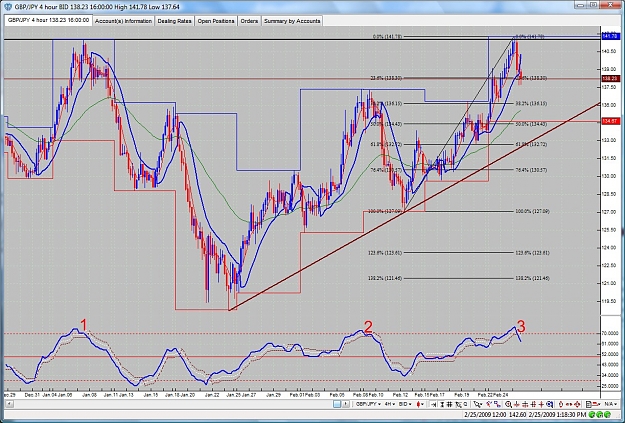Open the BID price type dropdown
625x423 pixels.
tap(405, 404)
